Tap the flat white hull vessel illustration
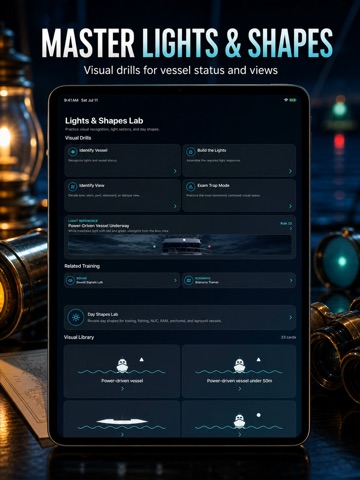Screen dimensions: 360x480 [122, 421]
